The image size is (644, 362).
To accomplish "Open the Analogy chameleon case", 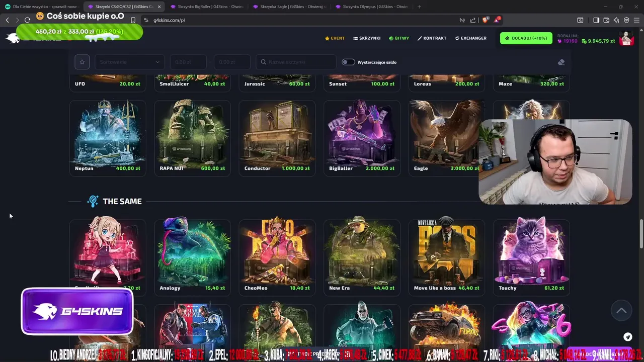I will 192,257.
